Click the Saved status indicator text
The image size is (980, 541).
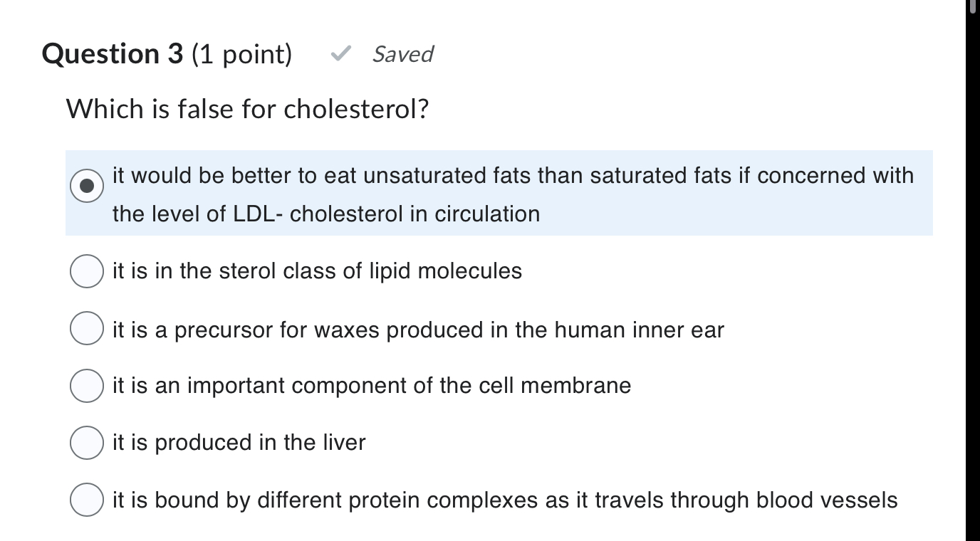(402, 55)
